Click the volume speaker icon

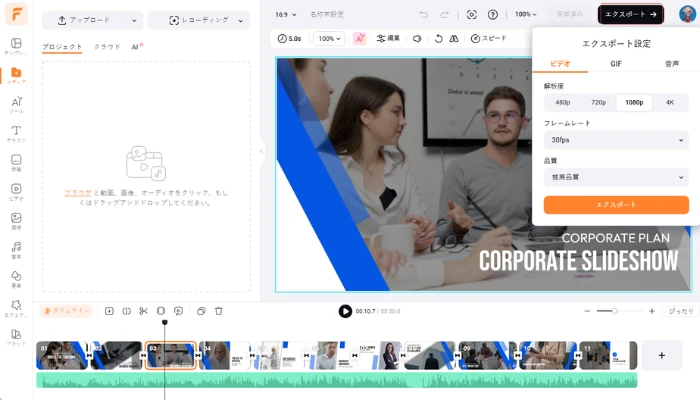[x=417, y=39]
